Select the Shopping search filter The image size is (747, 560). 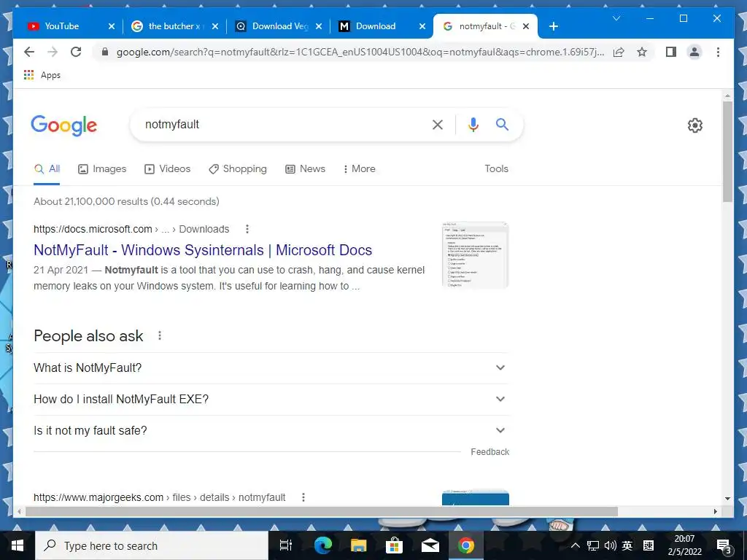[x=238, y=169]
